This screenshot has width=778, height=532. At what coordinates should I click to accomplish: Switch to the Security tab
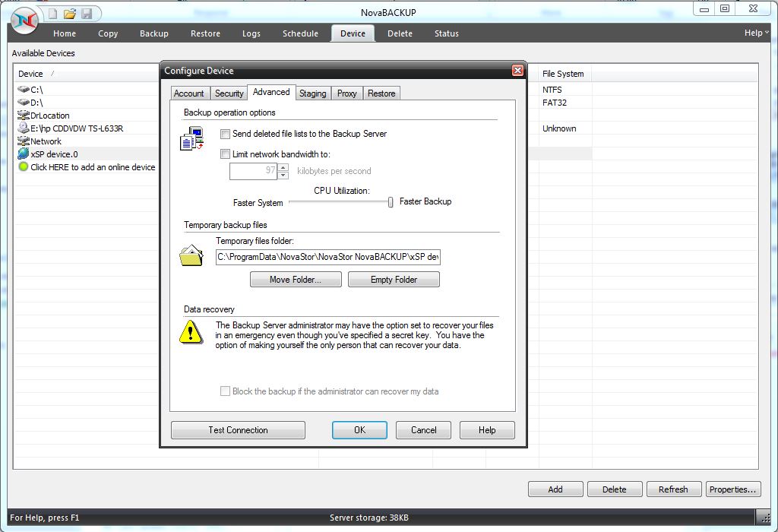(229, 93)
